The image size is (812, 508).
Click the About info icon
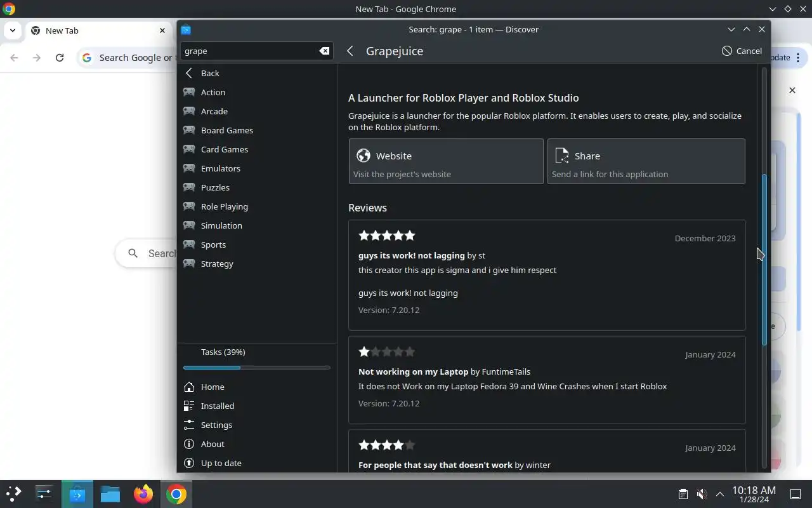[x=188, y=444]
